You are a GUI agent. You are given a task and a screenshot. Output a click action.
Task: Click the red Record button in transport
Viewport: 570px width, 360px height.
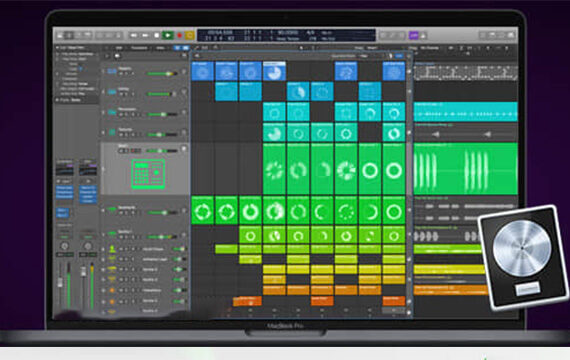179,35
